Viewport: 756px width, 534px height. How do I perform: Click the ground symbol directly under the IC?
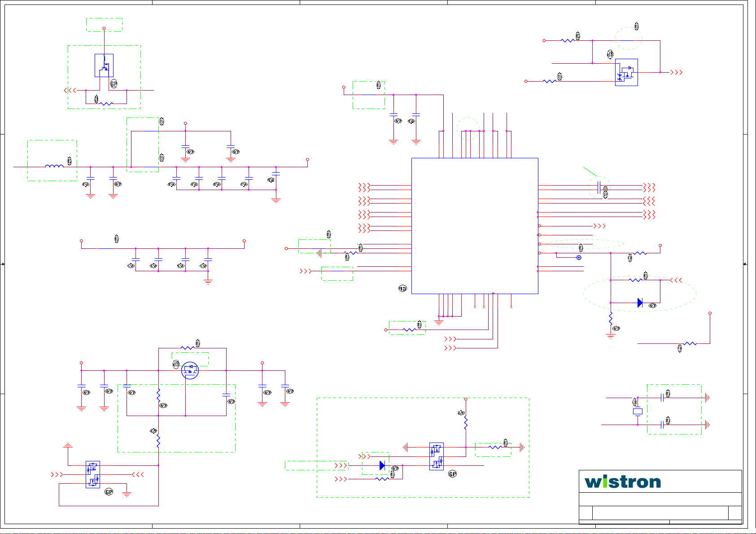click(439, 322)
